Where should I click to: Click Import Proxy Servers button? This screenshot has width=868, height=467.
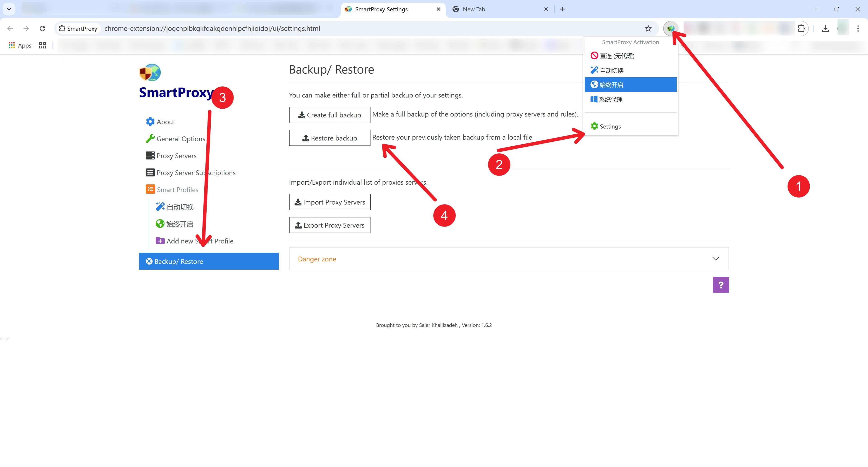[x=330, y=202]
